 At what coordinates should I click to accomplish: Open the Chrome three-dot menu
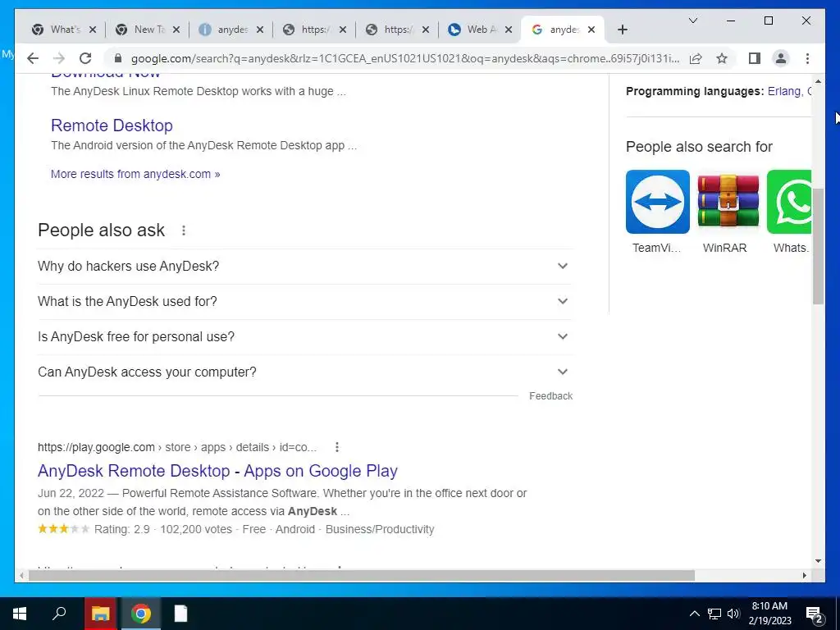click(x=807, y=58)
